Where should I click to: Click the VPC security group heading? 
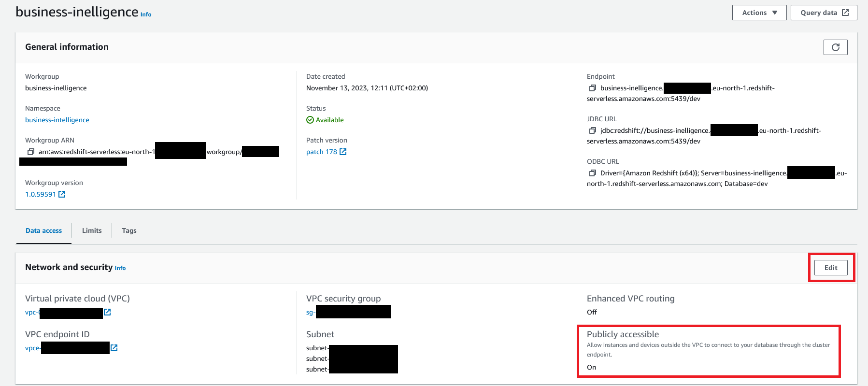pos(343,299)
